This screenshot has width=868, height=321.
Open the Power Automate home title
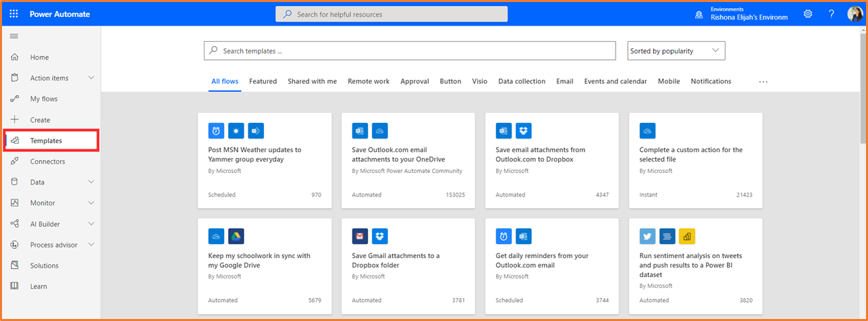(x=59, y=14)
